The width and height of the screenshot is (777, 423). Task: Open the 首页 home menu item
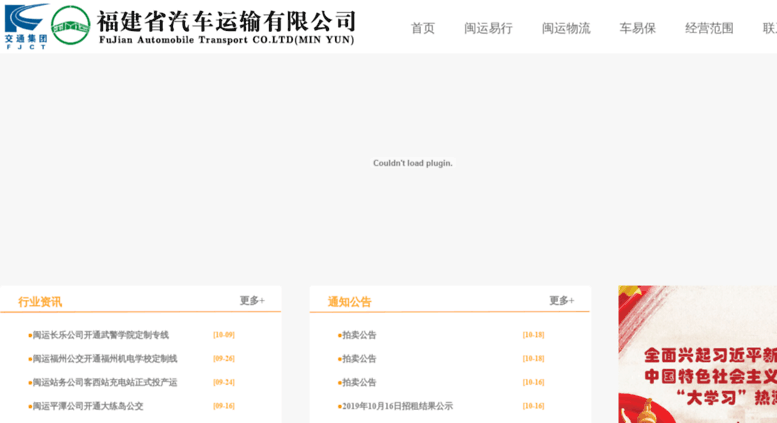(x=423, y=28)
